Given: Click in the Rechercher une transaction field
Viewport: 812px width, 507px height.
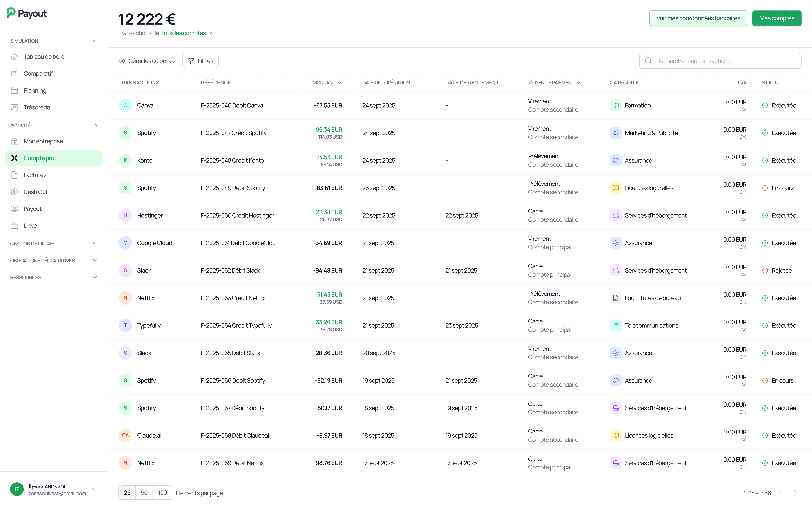Looking at the screenshot, I should pos(725,61).
